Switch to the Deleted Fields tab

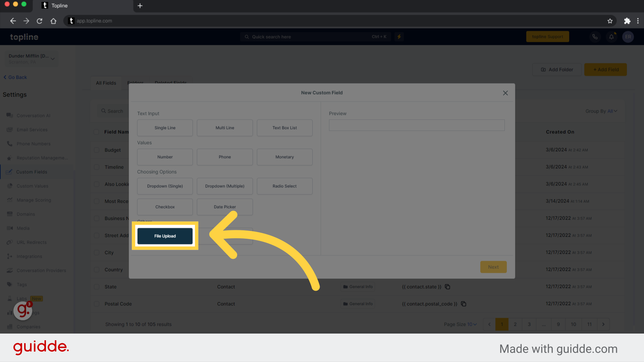[170, 83]
